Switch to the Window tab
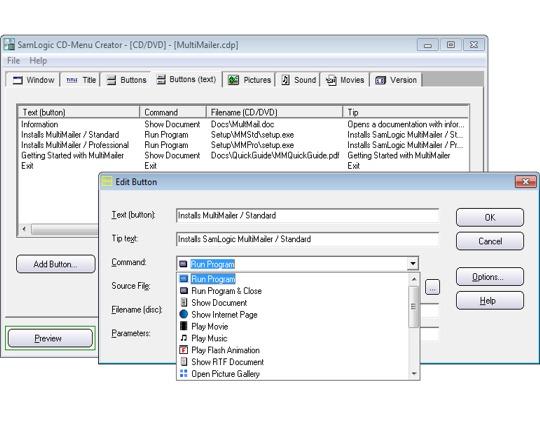This screenshot has width=540, height=423. [x=33, y=80]
